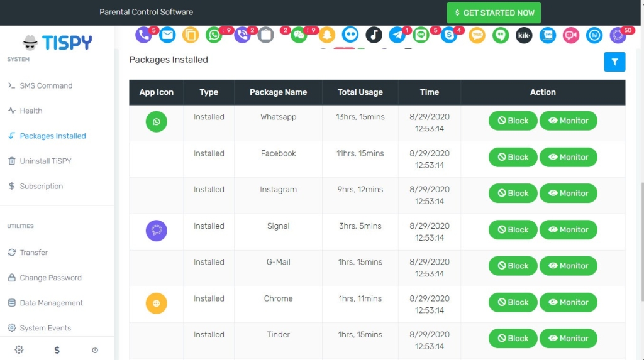The image size is (644, 360).
Task: Click the filter funnel button
Action: pyautogui.click(x=614, y=62)
